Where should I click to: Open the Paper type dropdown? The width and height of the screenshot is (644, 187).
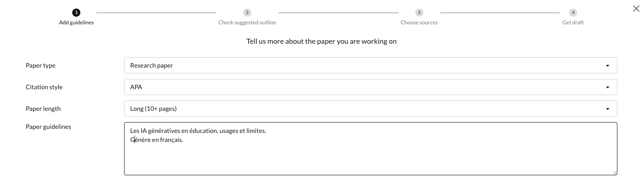point(370,65)
